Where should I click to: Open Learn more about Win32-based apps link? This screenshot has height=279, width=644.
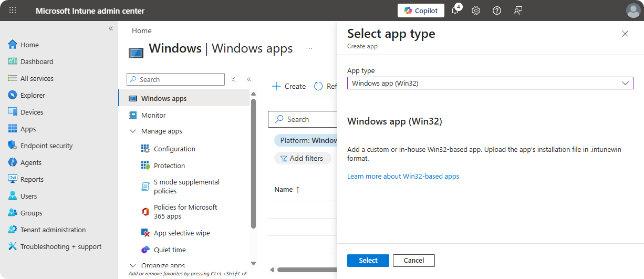[403, 177]
